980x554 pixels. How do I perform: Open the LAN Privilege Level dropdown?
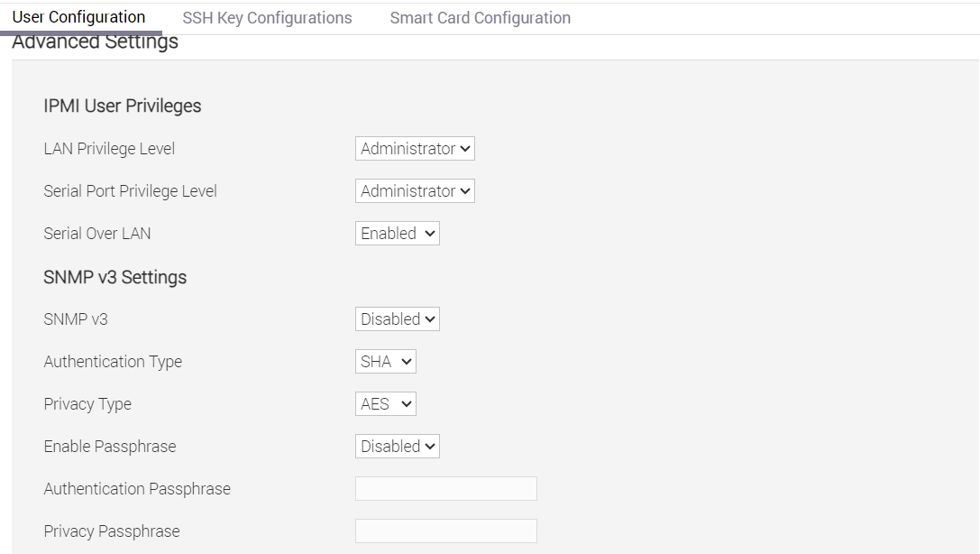tap(414, 148)
